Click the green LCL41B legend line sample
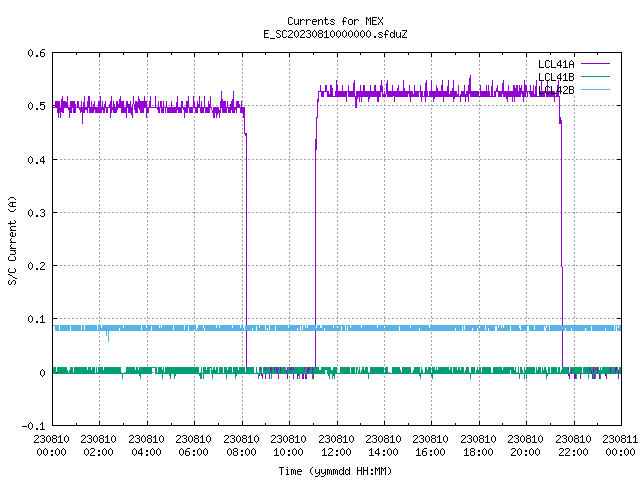Screen dimensions: 640x480 pos(595,76)
